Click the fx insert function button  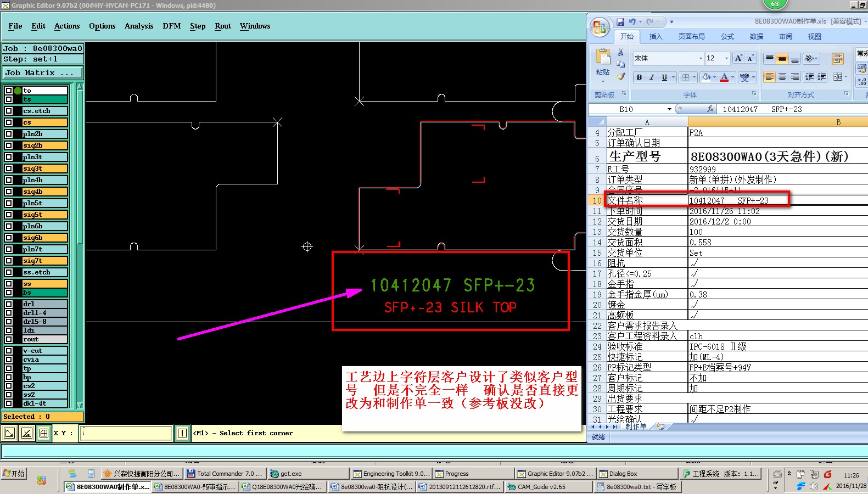pos(710,109)
